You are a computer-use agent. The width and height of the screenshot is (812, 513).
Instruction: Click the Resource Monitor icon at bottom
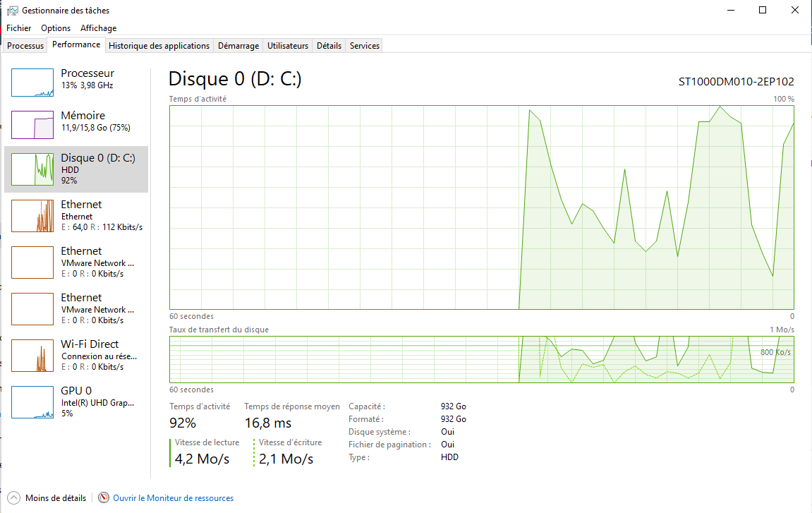104,498
